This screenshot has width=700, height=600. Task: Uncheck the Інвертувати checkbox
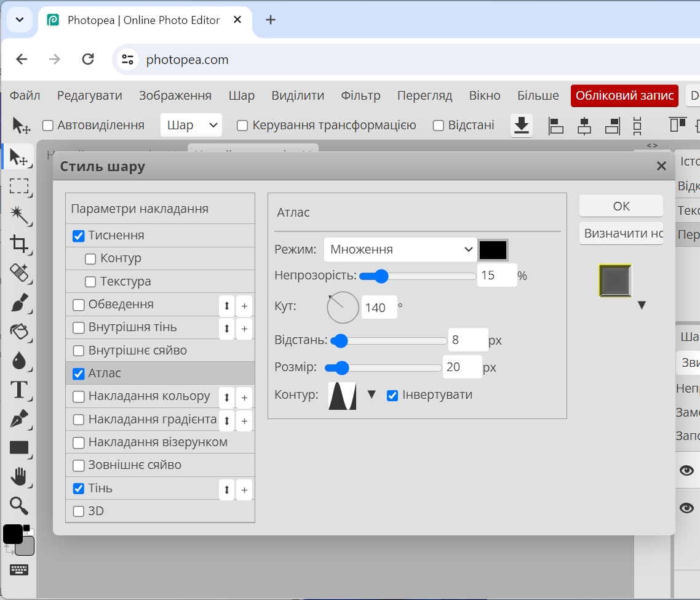tap(392, 395)
